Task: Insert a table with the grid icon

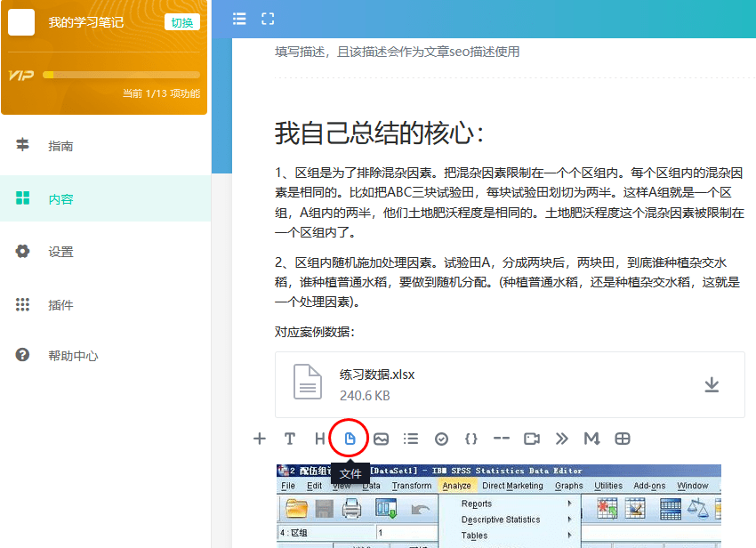Action: coord(623,439)
